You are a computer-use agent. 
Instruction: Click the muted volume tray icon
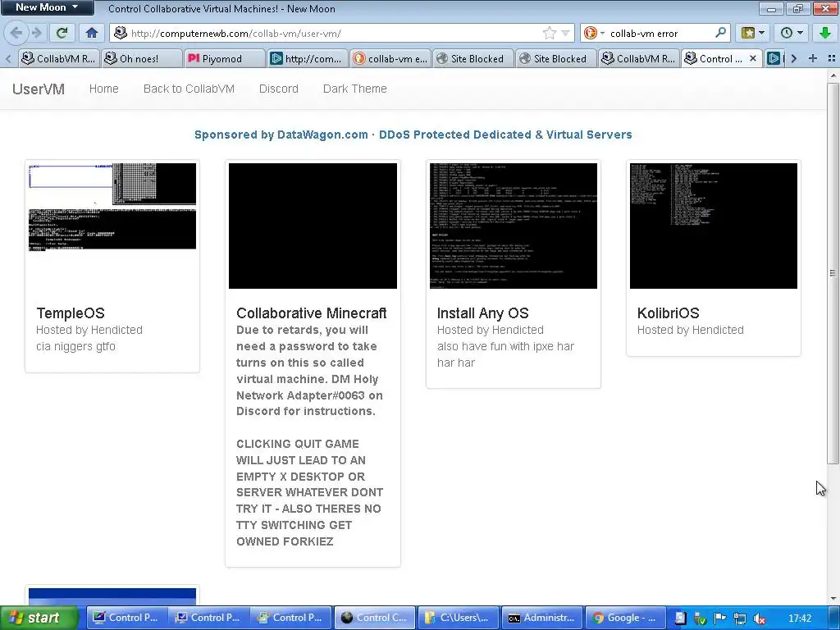(759, 619)
